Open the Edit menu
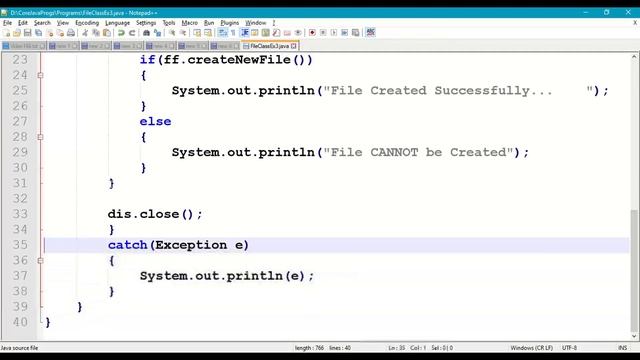Image resolution: width=640 pixels, height=360 pixels. click(x=23, y=23)
